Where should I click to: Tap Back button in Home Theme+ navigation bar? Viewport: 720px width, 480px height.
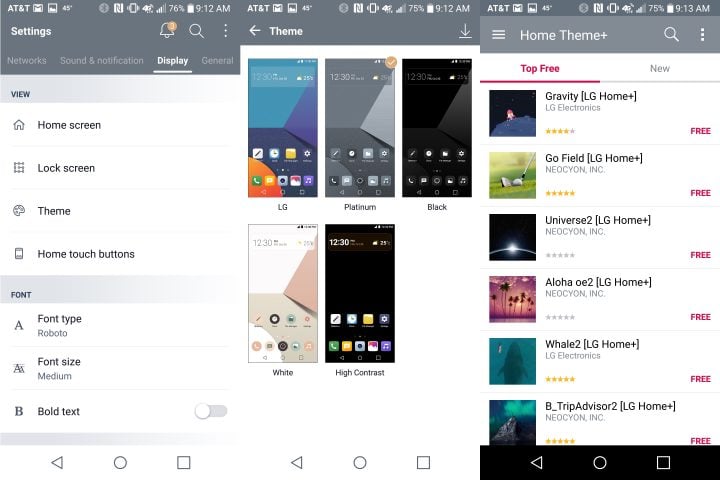[537, 463]
